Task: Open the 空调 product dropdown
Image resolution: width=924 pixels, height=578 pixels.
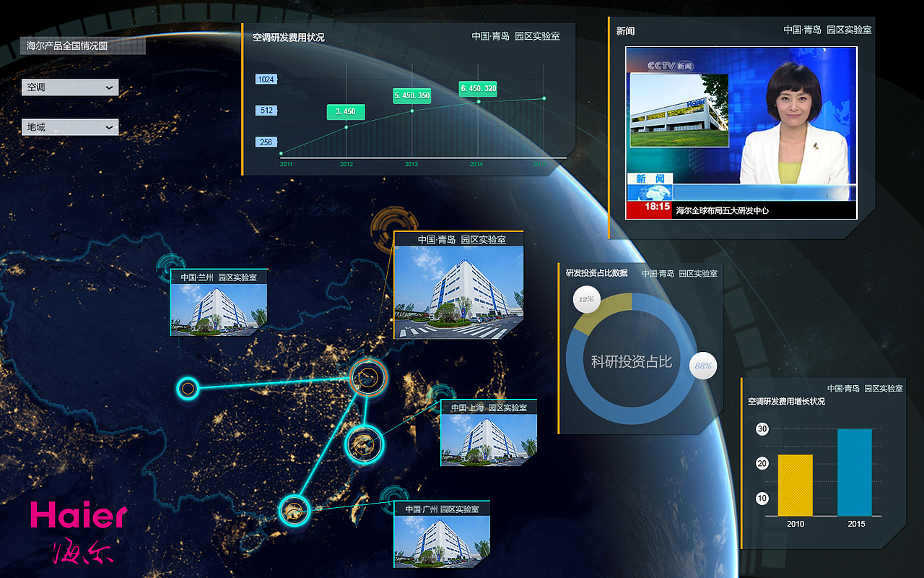Action: [x=70, y=87]
